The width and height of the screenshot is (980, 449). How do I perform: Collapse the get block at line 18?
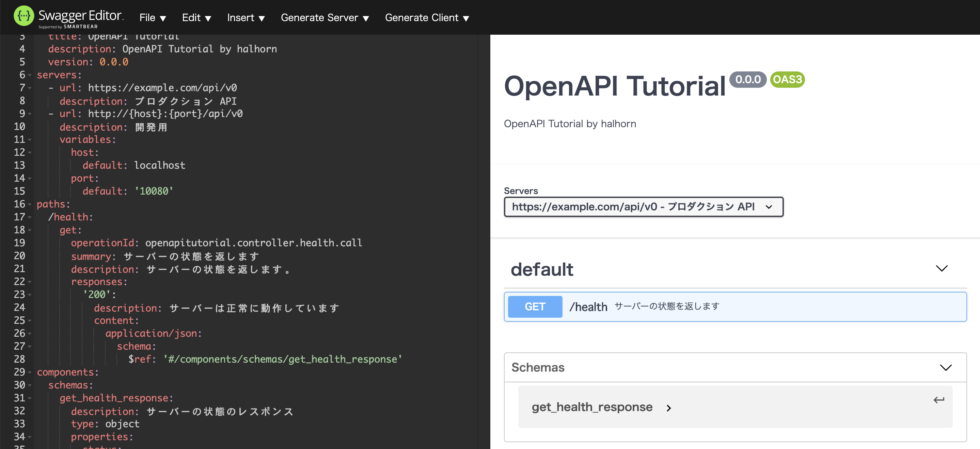point(29,230)
